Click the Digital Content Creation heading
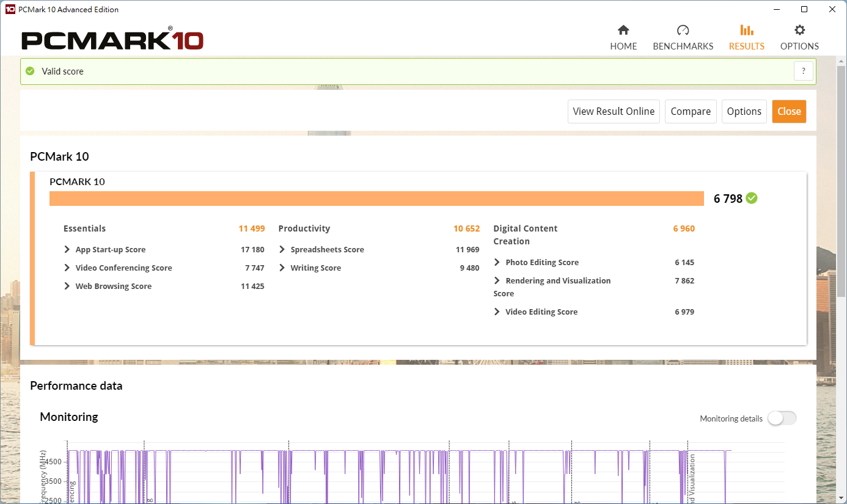 [x=526, y=235]
